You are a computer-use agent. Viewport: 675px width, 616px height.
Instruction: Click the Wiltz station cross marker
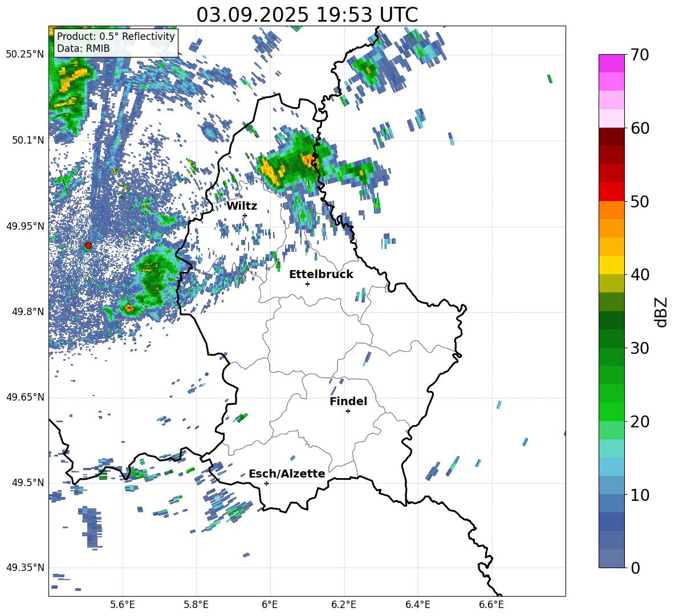[245, 215]
